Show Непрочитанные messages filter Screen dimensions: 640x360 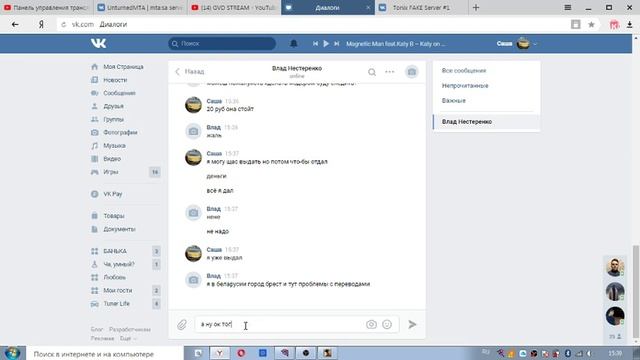[465, 86]
